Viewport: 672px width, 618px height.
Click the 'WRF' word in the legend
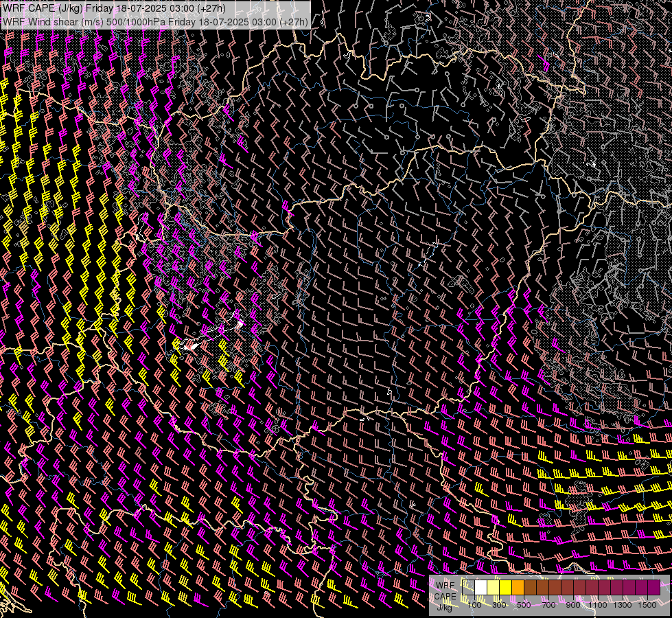click(445, 586)
